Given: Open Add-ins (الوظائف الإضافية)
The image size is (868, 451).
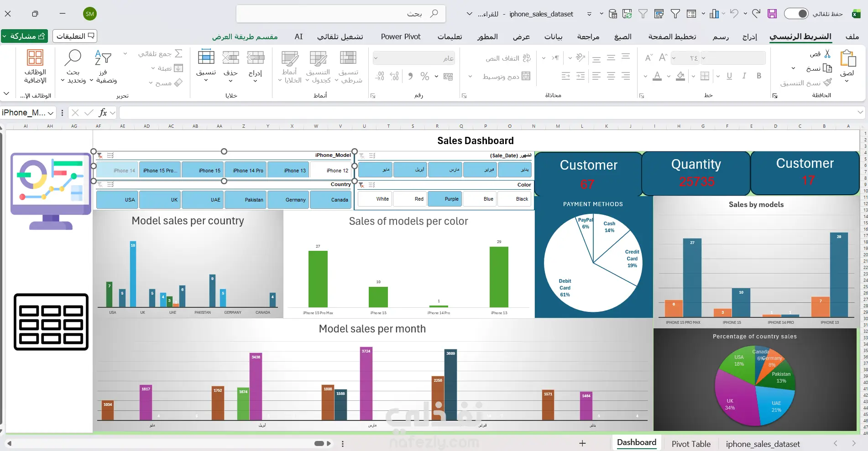Looking at the screenshot, I should pyautogui.click(x=35, y=67).
